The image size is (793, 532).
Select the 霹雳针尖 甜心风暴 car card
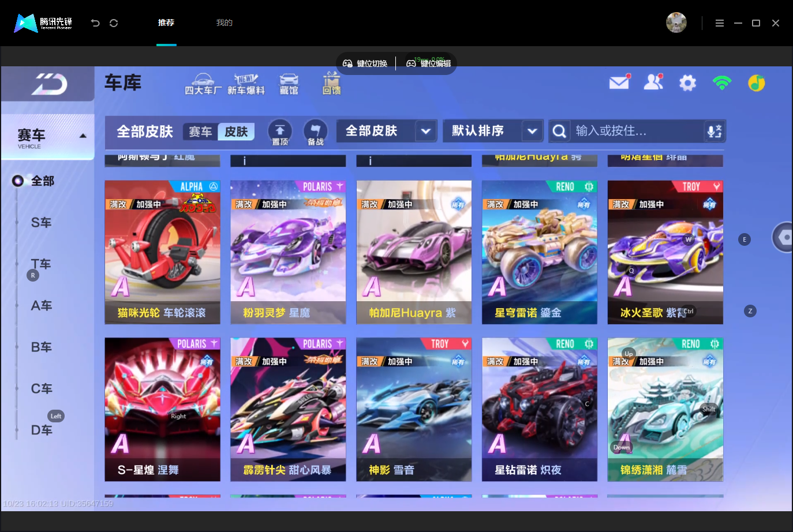point(288,409)
